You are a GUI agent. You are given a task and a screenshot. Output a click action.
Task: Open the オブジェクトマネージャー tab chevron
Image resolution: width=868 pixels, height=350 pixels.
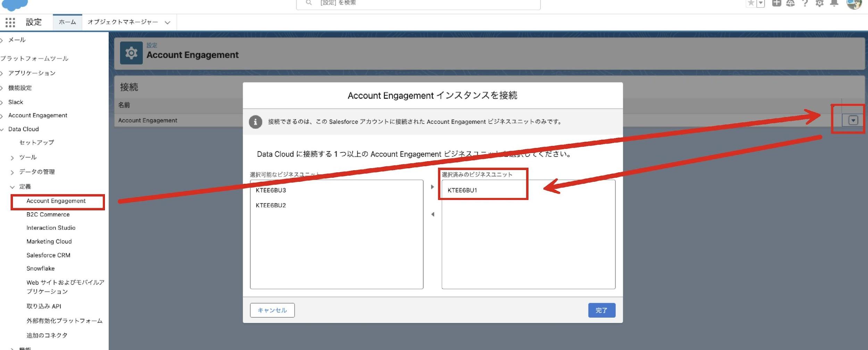[167, 23]
